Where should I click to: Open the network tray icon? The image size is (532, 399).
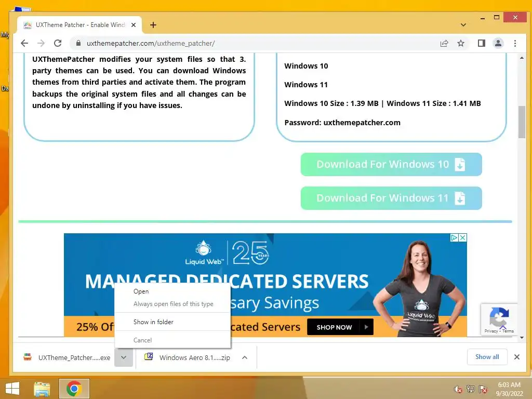471,389
